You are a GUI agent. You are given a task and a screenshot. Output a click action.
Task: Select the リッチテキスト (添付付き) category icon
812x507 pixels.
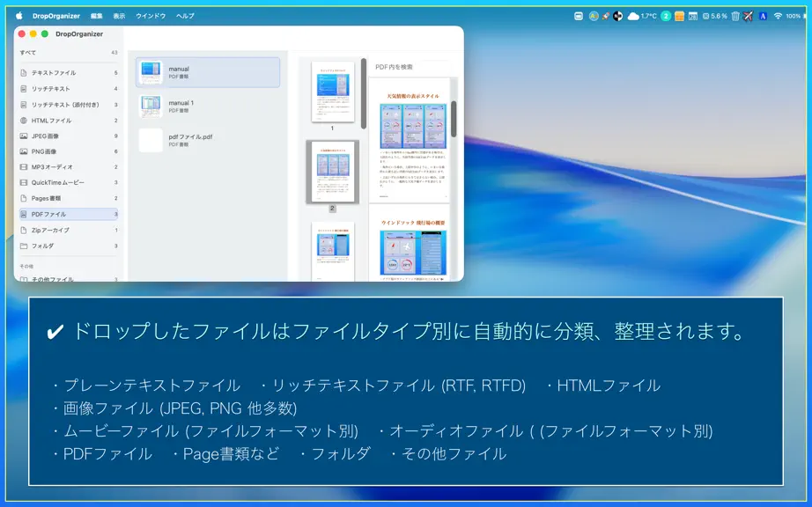click(x=23, y=105)
